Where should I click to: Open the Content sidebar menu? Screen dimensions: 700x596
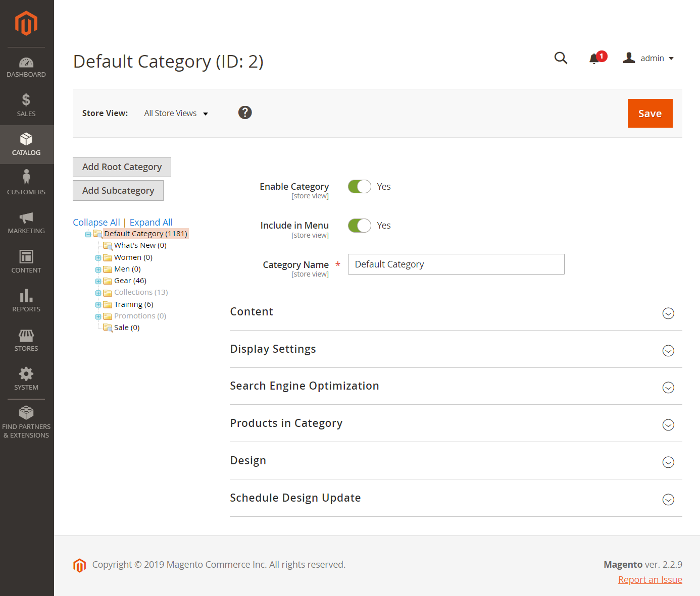26,261
